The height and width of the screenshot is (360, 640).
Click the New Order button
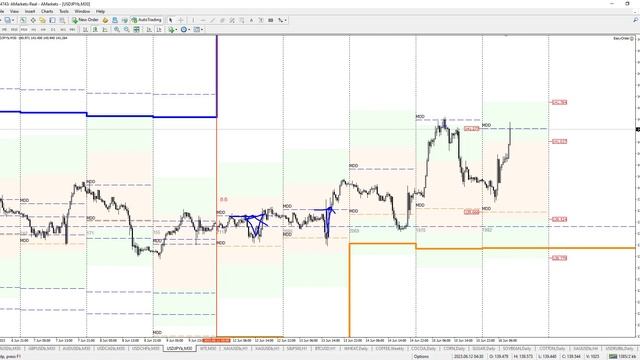(85, 20)
